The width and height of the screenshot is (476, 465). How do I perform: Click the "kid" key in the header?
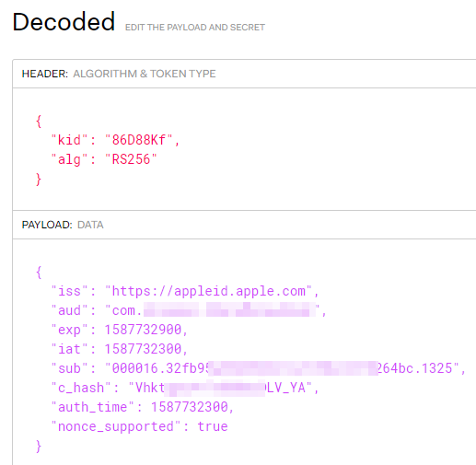(x=70, y=140)
